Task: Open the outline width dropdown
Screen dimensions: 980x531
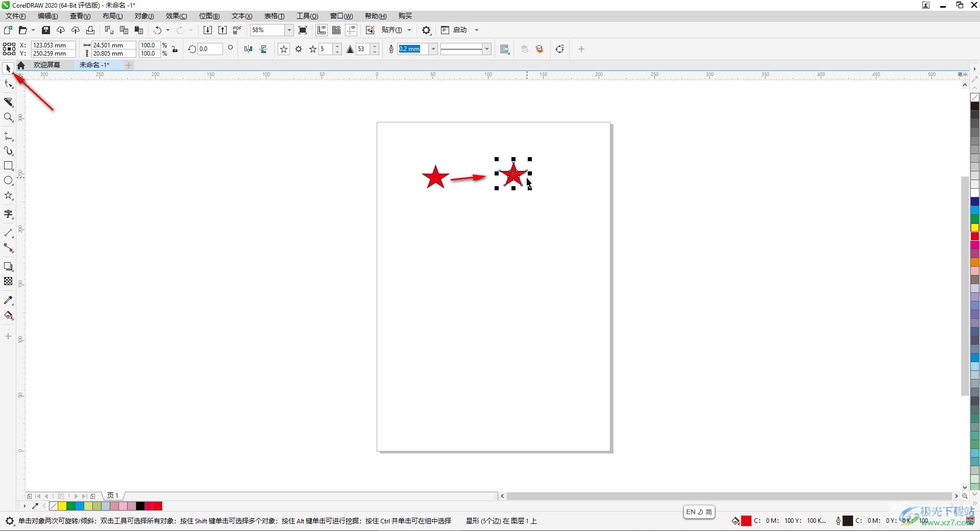Action: click(433, 49)
